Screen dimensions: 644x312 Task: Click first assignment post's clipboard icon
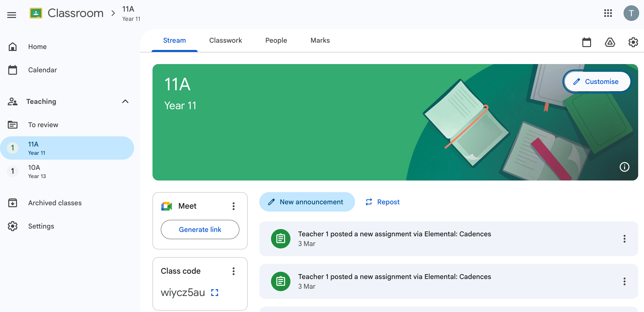click(x=280, y=238)
